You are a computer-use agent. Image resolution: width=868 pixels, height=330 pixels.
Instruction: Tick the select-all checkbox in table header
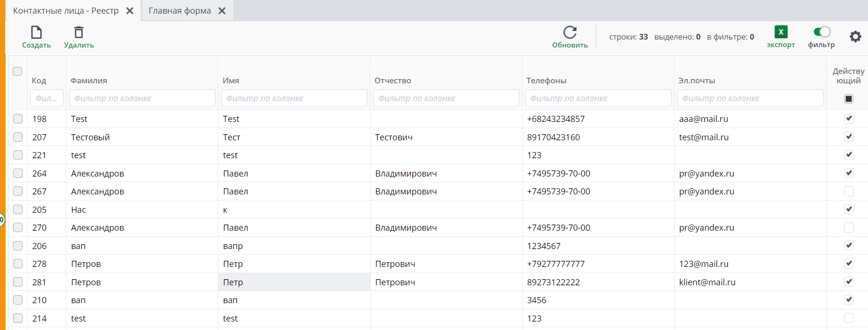coord(17,71)
